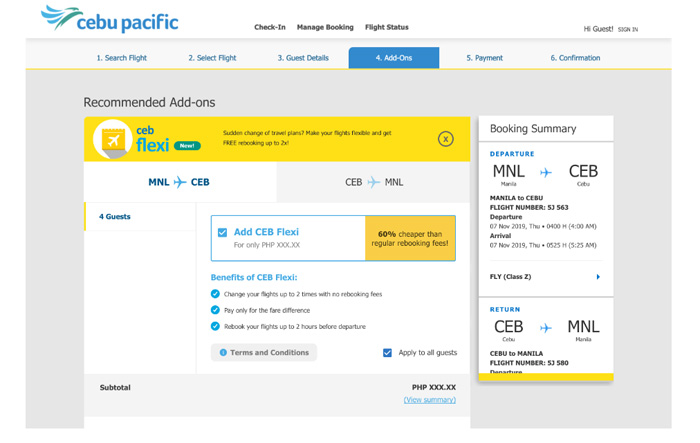Click 'FLIGHT NUMBER: 5J 580' text
Screen dimensions: 700x443
(529, 363)
